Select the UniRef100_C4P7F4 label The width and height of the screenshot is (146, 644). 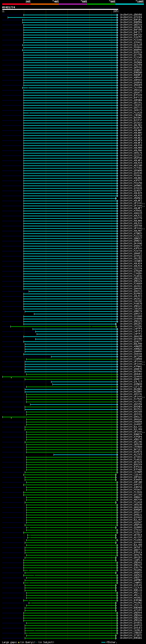point(131,329)
